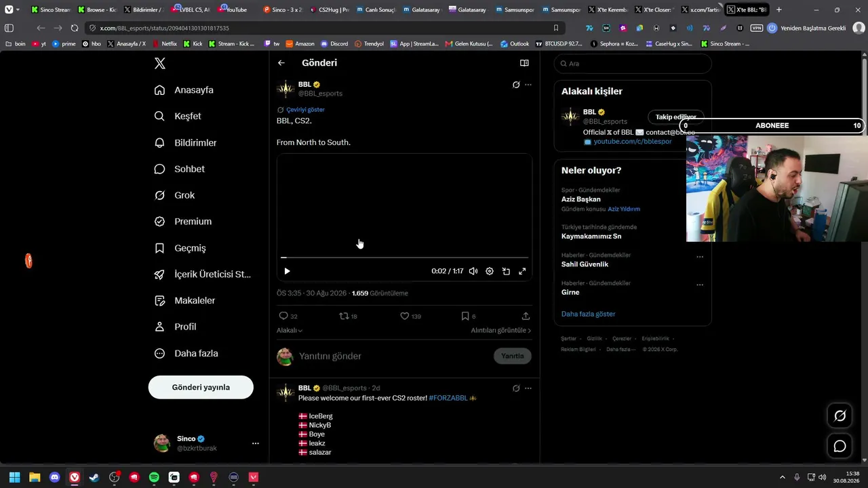Toggle the browser side panel icon
This screenshot has height=488, width=868.
(9, 28)
